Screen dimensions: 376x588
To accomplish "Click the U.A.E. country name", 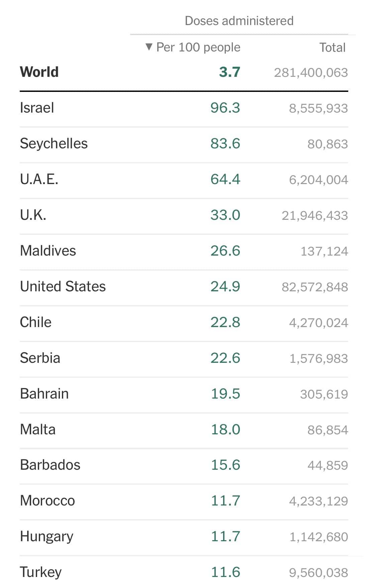I will click(39, 179).
